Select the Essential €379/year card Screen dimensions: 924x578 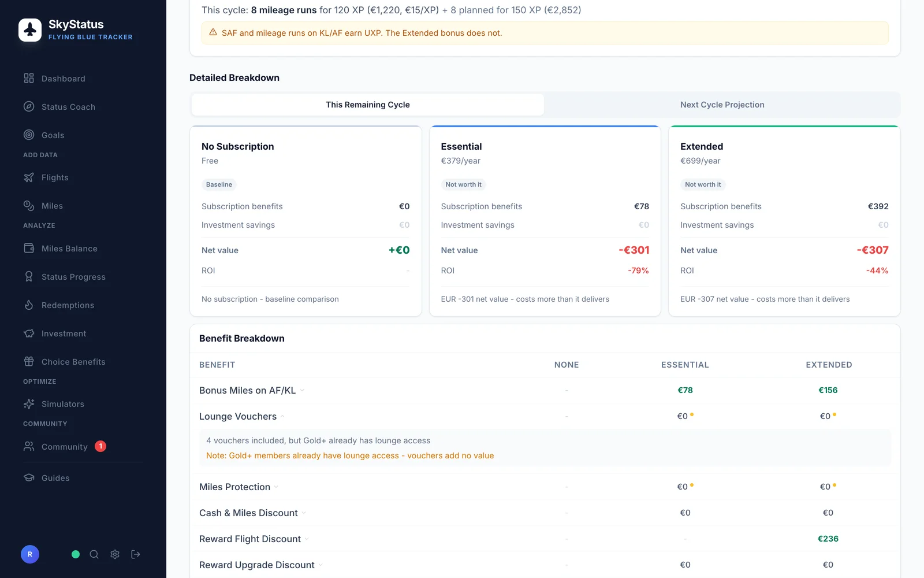pos(545,221)
